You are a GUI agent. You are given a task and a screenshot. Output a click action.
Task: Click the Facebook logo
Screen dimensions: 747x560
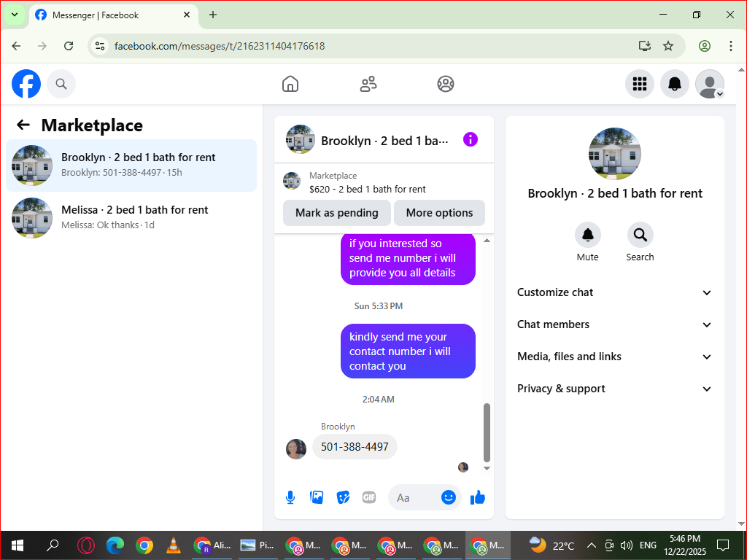pos(26,84)
